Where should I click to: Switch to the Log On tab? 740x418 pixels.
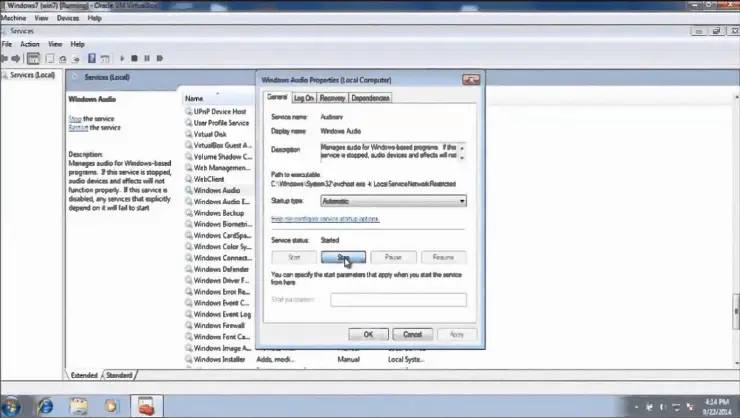click(x=303, y=98)
